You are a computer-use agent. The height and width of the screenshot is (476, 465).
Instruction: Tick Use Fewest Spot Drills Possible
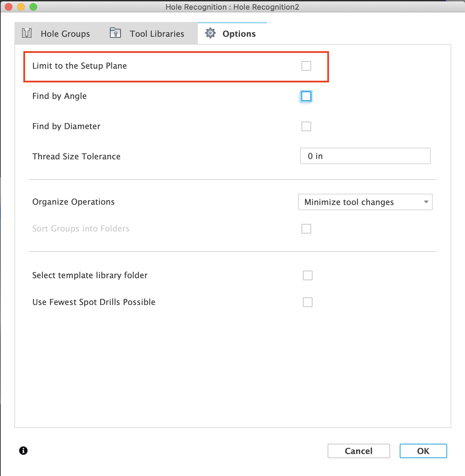click(308, 302)
